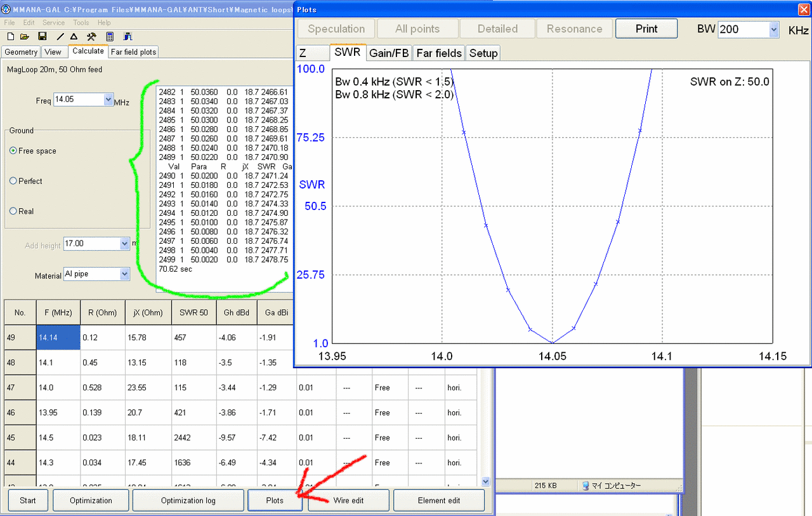
Task: Open the Service menu
Action: click(x=53, y=23)
